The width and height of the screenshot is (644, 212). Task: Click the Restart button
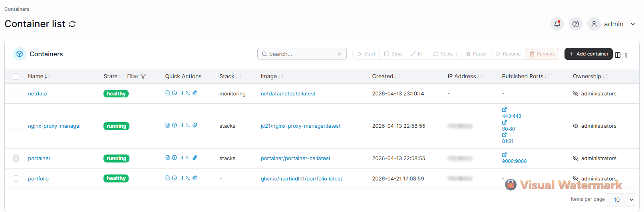coord(445,54)
